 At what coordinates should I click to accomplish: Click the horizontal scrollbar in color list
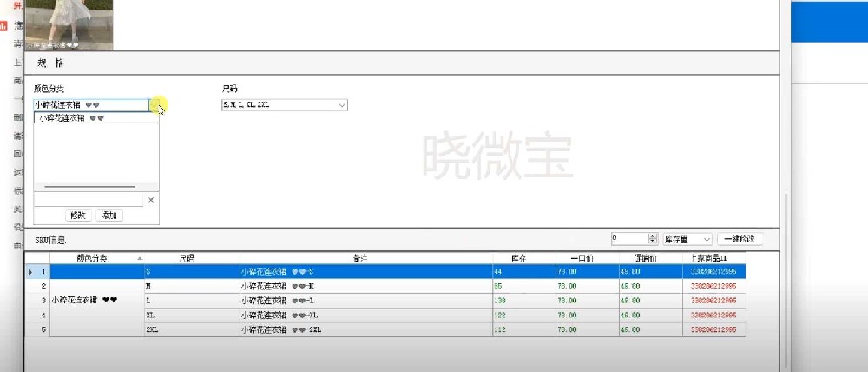click(x=90, y=187)
